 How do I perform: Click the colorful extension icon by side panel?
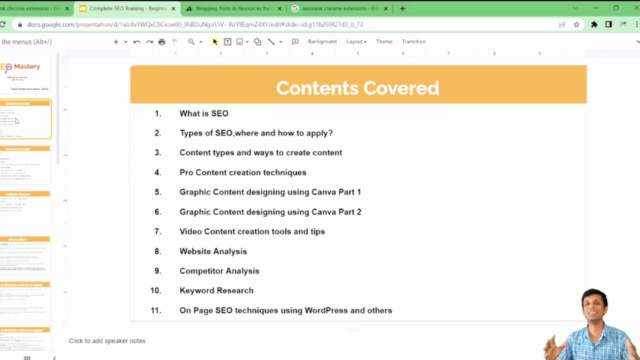click(x=623, y=24)
